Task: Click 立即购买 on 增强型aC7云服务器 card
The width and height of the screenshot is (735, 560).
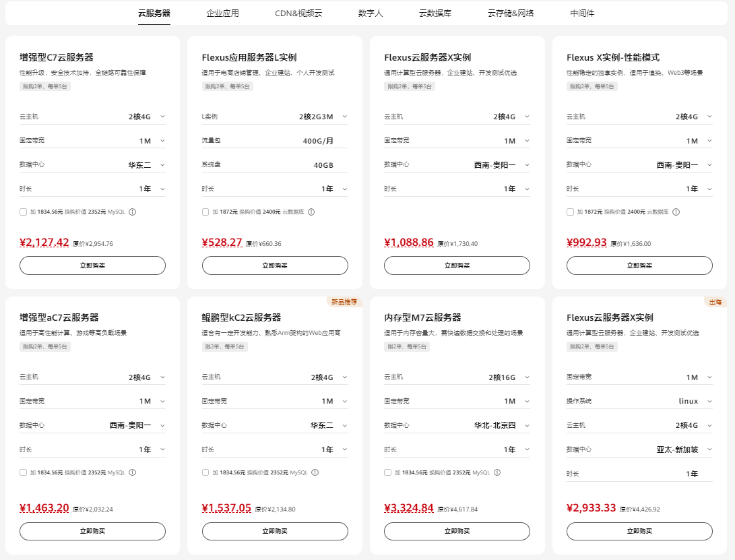Action: (x=92, y=531)
